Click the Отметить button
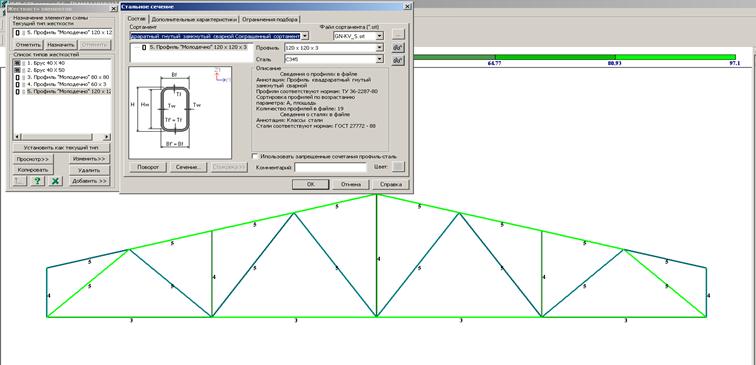 coord(28,45)
